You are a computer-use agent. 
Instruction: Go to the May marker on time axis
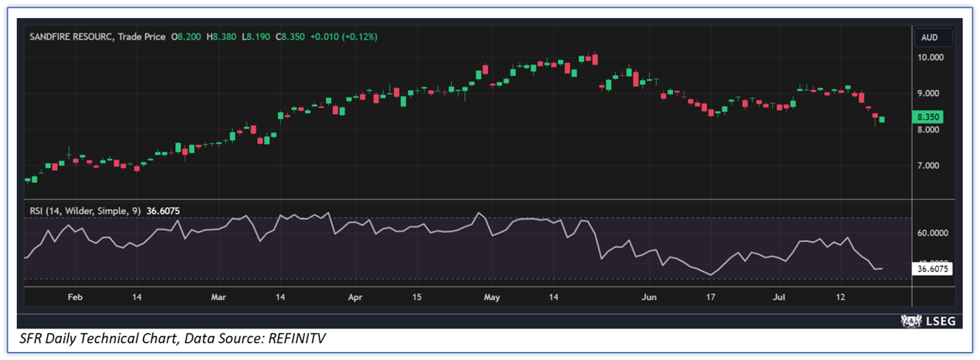pyautogui.click(x=492, y=298)
